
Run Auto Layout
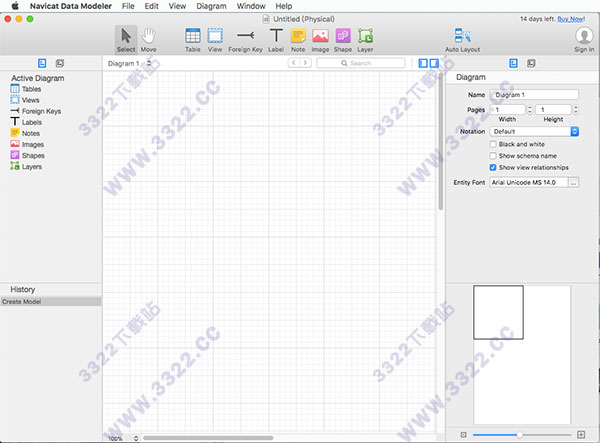coord(462,40)
